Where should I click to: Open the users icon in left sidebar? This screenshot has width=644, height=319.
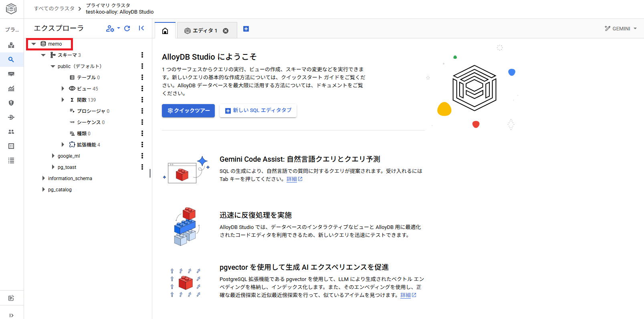tap(11, 132)
